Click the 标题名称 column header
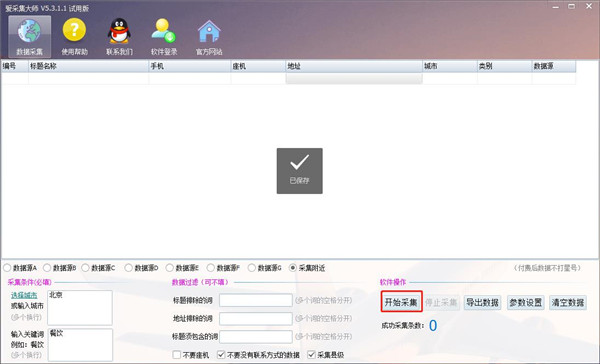Image resolution: width=600 pixels, height=364 pixels. click(x=88, y=66)
